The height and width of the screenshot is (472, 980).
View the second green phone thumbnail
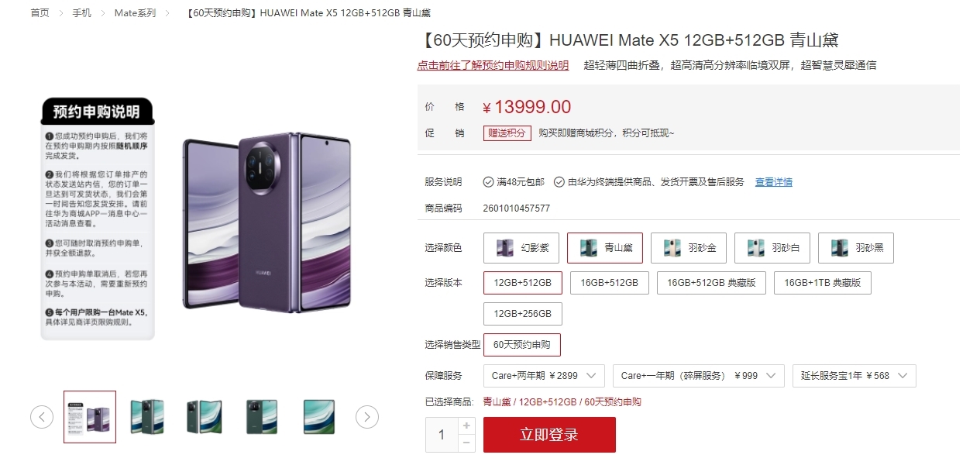[205, 417]
